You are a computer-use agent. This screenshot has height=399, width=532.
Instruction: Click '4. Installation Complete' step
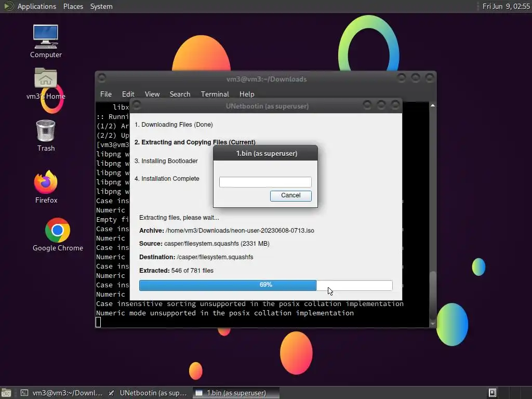pyautogui.click(x=167, y=179)
